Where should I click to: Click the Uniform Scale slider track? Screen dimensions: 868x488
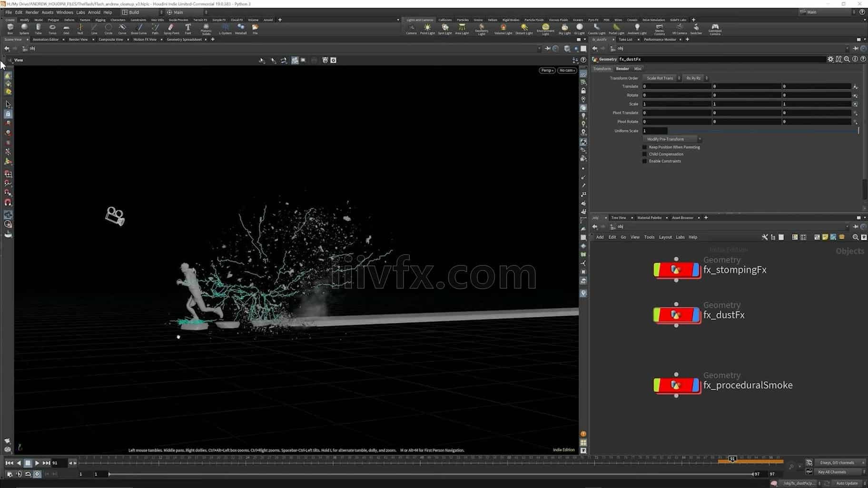(x=763, y=131)
